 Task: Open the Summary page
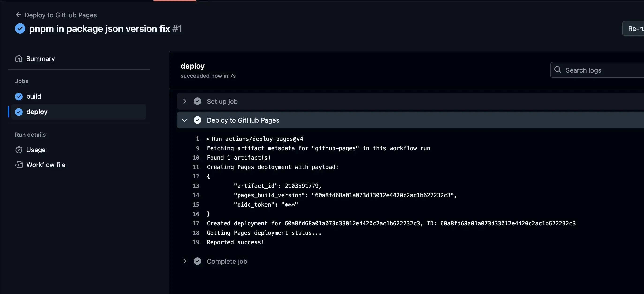click(x=41, y=59)
